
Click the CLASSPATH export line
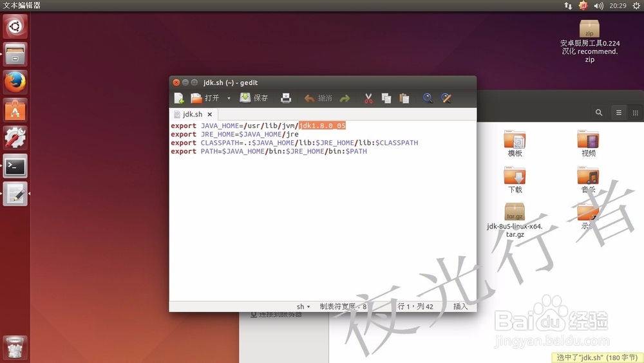[294, 143]
